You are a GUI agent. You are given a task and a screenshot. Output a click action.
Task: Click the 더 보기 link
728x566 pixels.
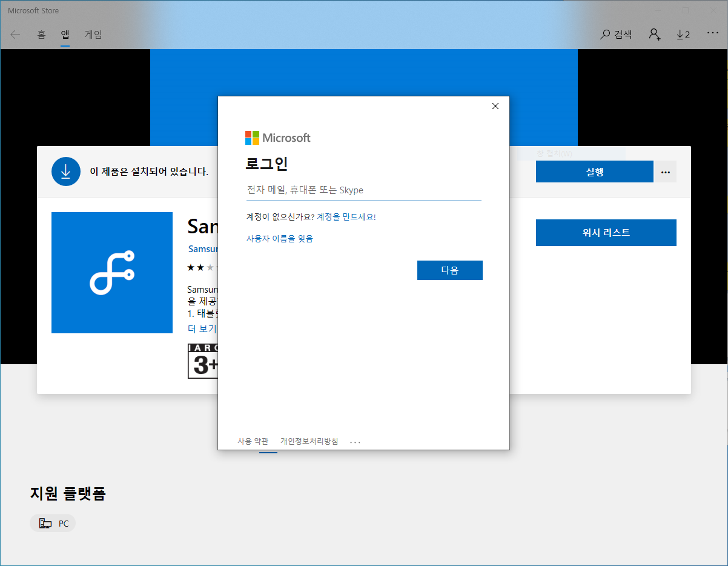click(x=202, y=328)
